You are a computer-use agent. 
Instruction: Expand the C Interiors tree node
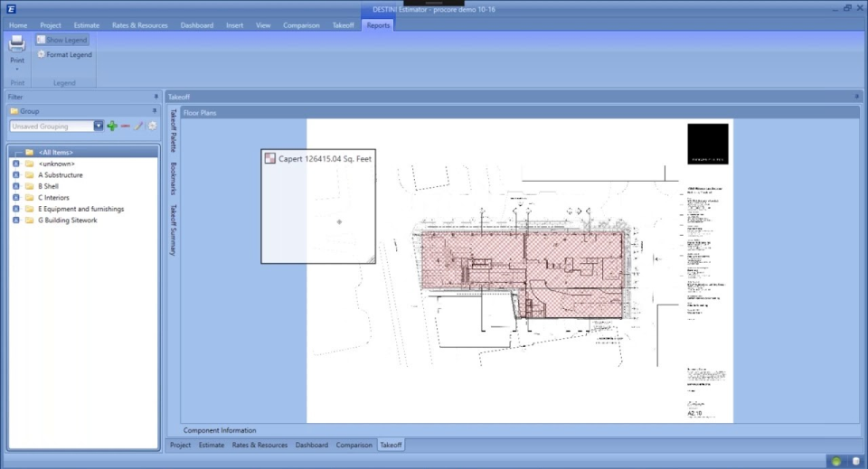pos(16,198)
